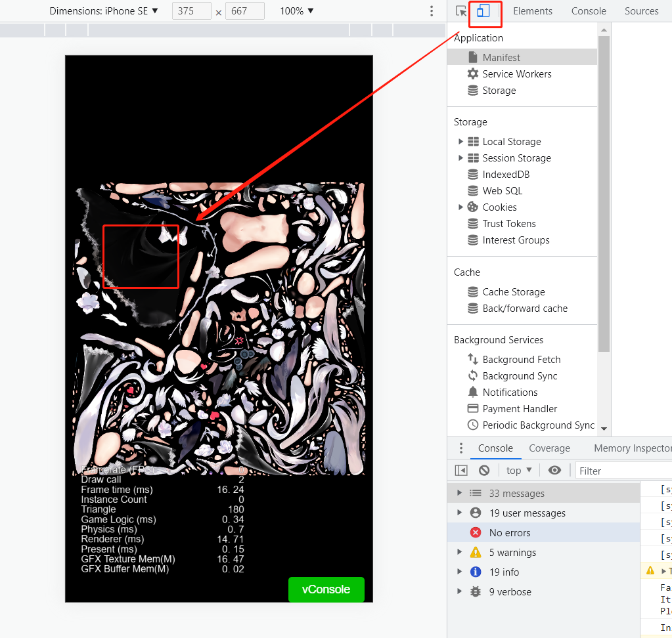The width and height of the screenshot is (672, 638).
Task: Clear the console with the clear icon
Action: (x=483, y=470)
